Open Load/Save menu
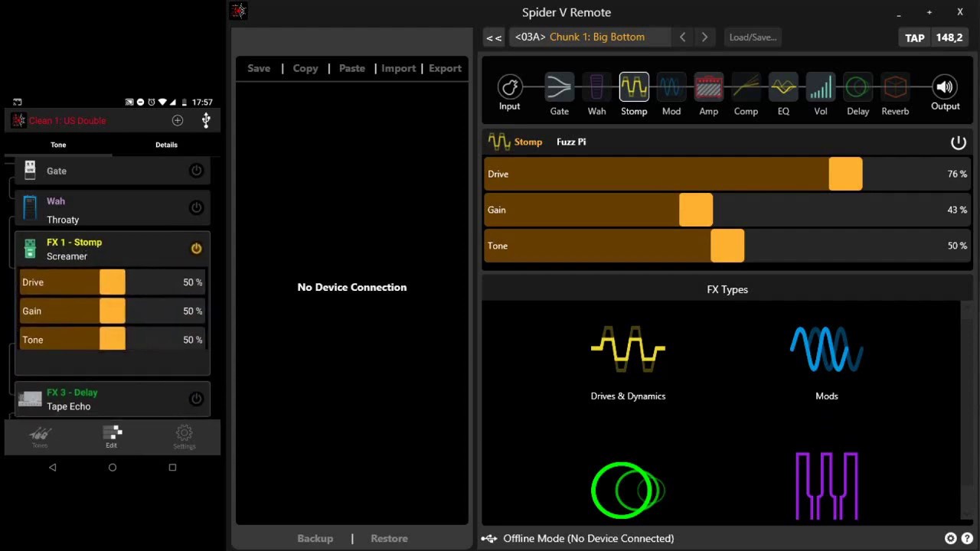Screen dimensions: 980x551 click(x=753, y=37)
